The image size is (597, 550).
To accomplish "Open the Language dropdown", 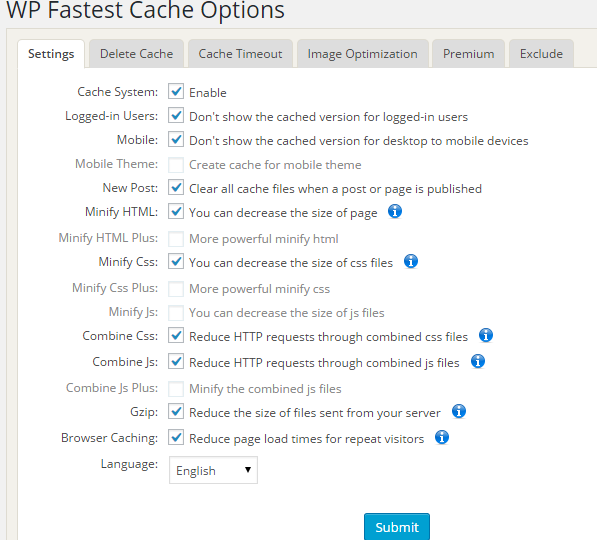I will tap(213, 470).
